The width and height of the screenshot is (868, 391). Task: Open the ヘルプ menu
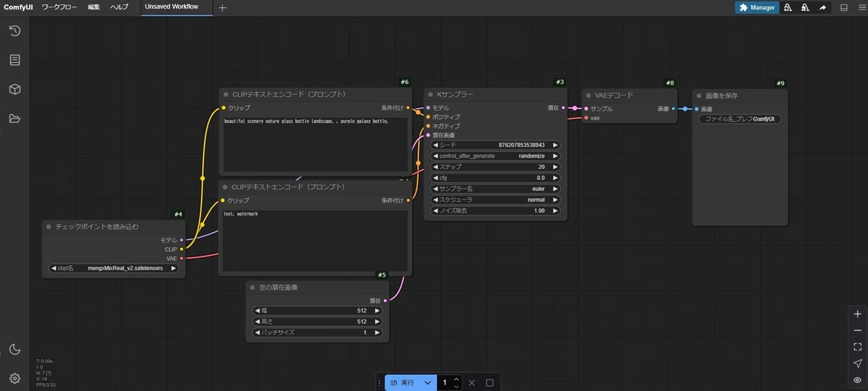(119, 7)
